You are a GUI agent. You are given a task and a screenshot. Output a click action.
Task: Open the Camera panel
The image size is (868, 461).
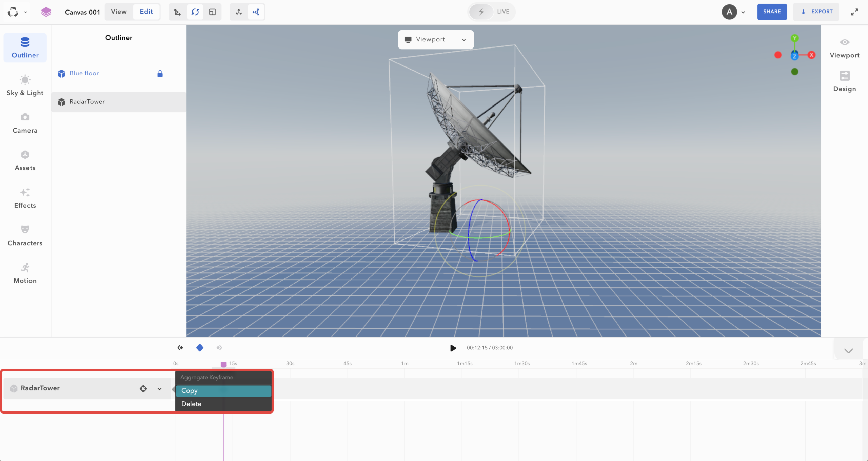pos(24,123)
